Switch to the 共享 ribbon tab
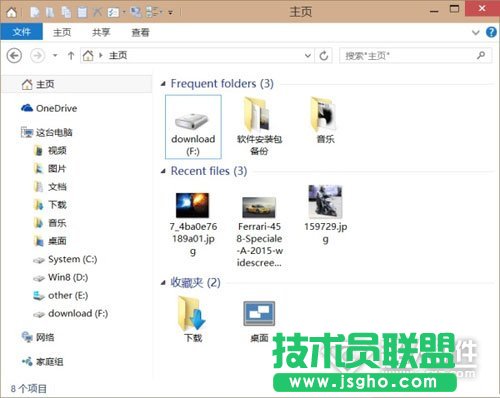This screenshot has width=500, height=398. pyautogui.click(x=101, y=32)
